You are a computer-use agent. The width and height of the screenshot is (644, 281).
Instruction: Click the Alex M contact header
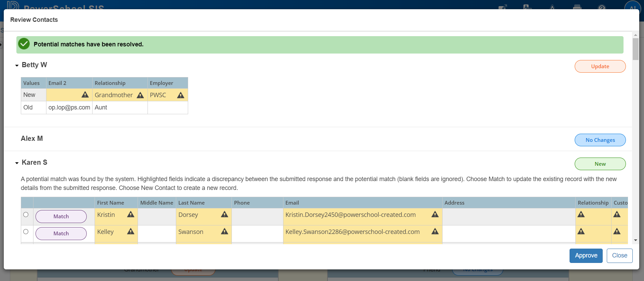click(x=32, y=138)
